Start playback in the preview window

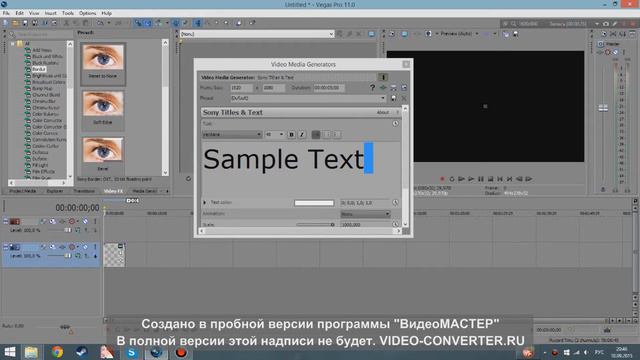(471, 179)
